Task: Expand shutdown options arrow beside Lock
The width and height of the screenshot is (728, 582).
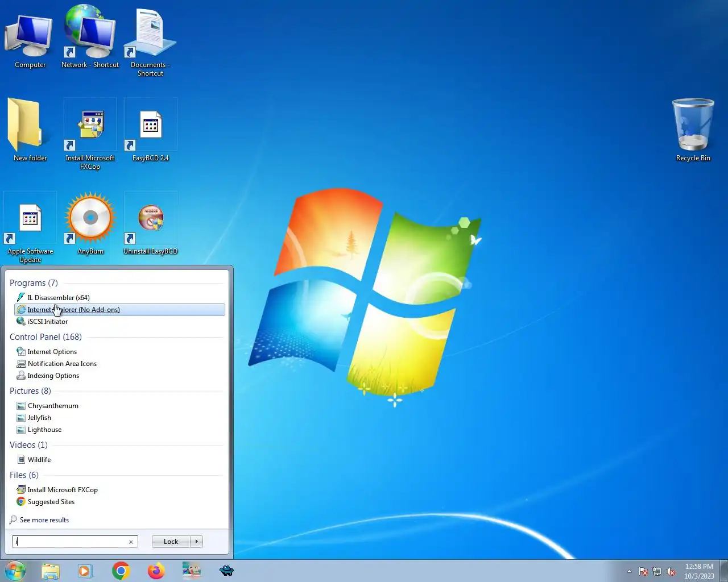Action: 197,542
